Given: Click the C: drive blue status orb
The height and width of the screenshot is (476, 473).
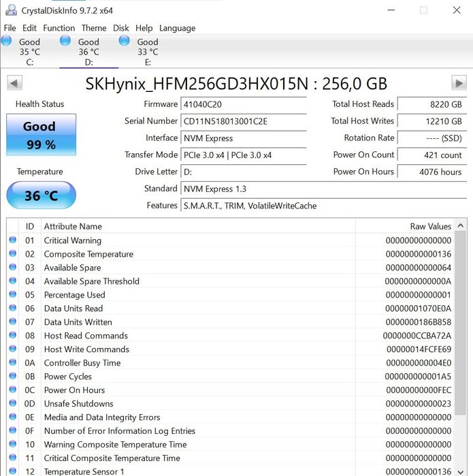Looking at the screenshot, I should pos(6,41).
